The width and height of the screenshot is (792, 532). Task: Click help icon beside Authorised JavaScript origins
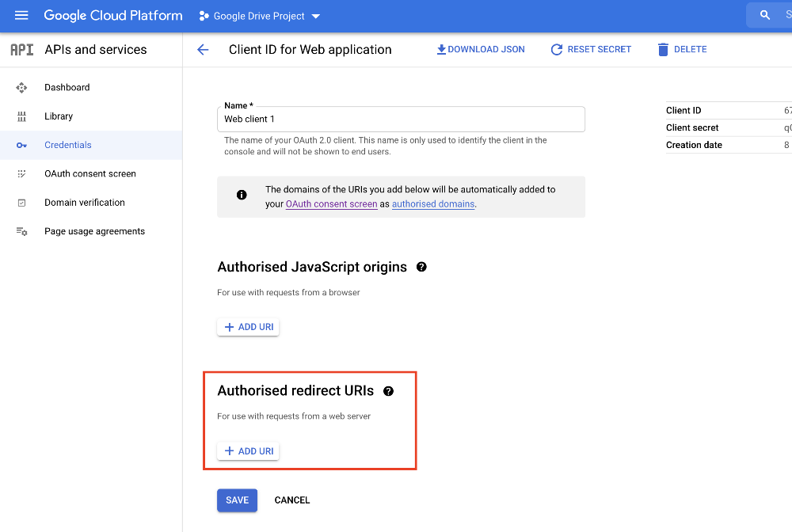click(x=421, y=267)
